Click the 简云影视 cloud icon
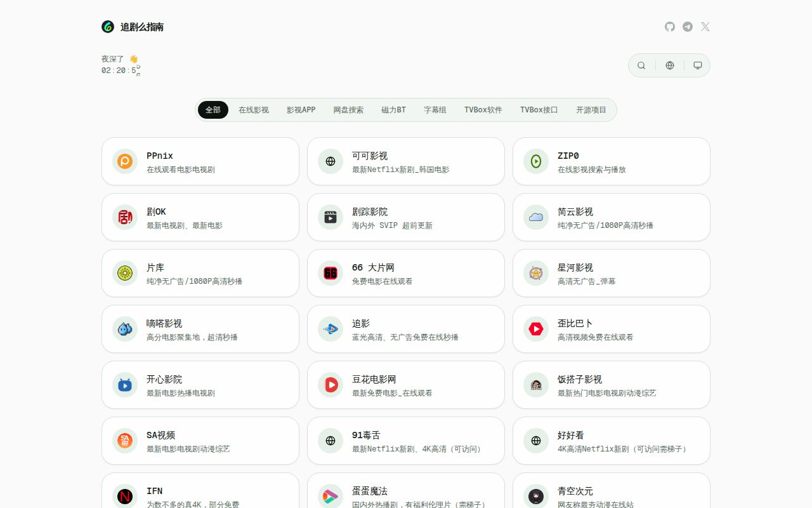The image size is (812, 508). (536, 217)
